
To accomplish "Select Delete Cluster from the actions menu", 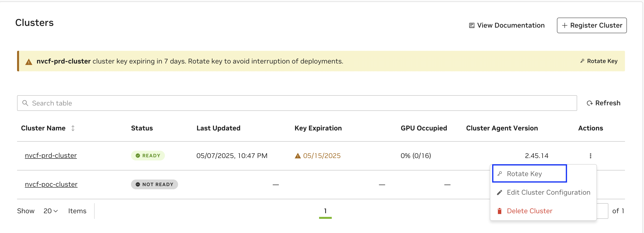I will pyautogui.click(x=529, y=211).
